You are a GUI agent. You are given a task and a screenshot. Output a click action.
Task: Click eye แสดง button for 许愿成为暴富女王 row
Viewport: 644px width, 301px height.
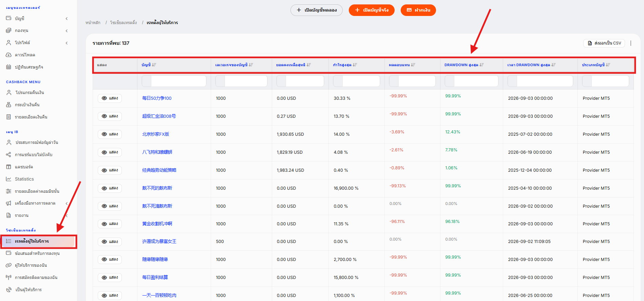pyautogui.click(x=110, y=242)
